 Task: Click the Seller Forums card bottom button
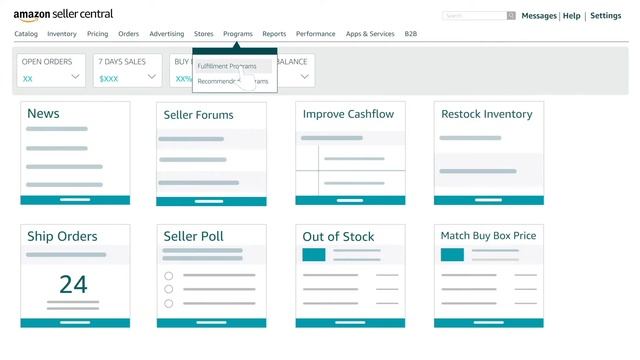[211, 201]
